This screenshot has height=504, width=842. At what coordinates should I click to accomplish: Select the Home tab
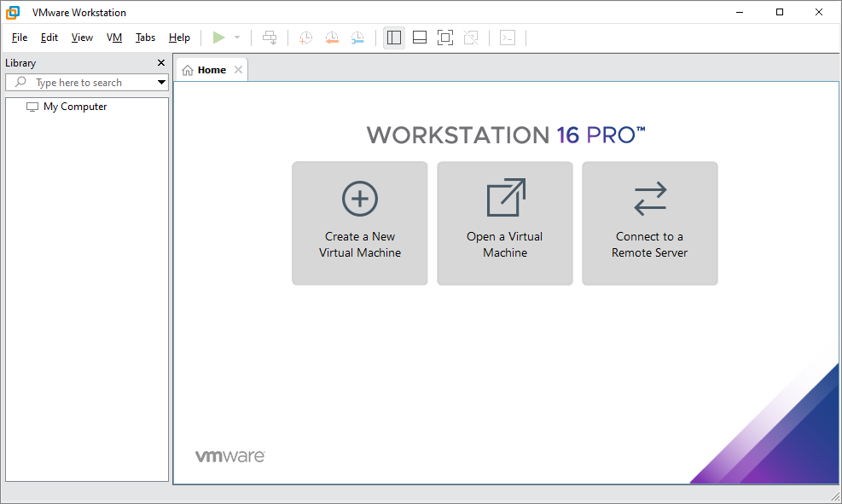coord(212,70)
